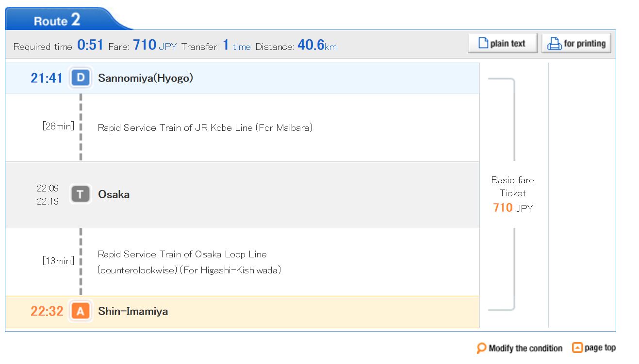Click Distance 40.6km summary value
Viewport: 639px width, 364px height.
tap(317, 46)
